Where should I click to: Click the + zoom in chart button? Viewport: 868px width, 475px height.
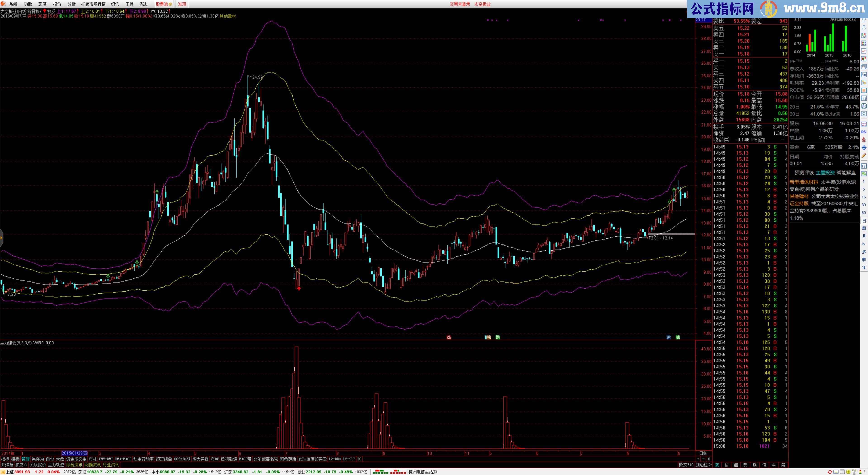[x=698, y=459]
